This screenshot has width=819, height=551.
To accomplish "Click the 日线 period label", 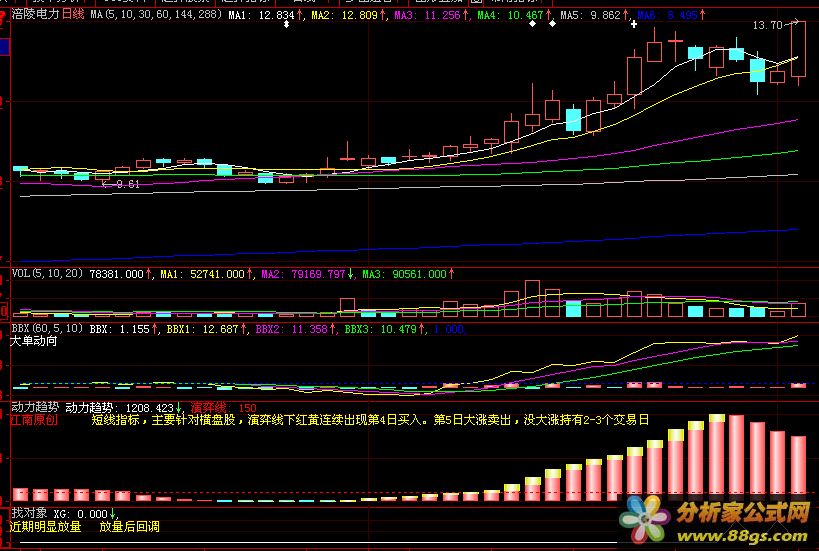I will tap(73, 16).
